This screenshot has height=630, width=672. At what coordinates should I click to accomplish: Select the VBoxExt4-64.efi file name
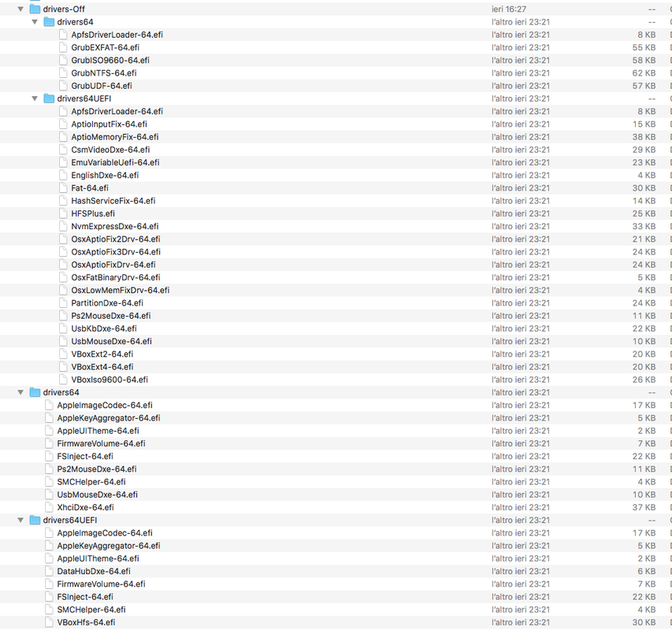click(x=102, y=367)
